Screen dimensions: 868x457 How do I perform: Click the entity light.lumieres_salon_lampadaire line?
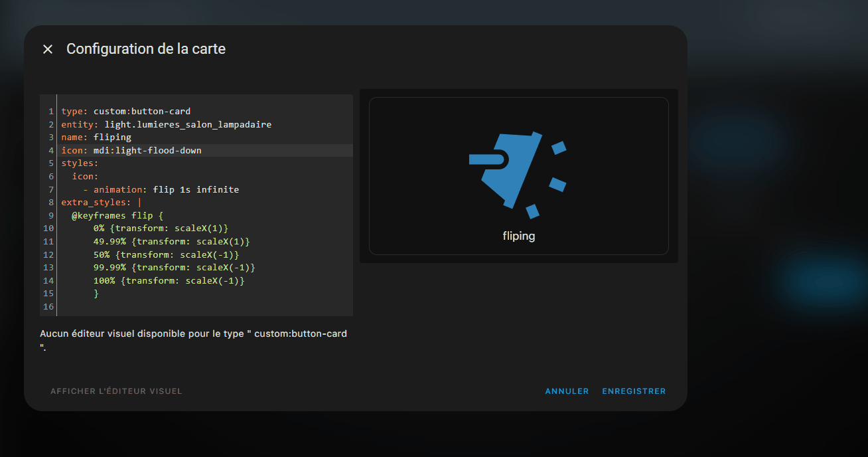(x=166, y=124)
